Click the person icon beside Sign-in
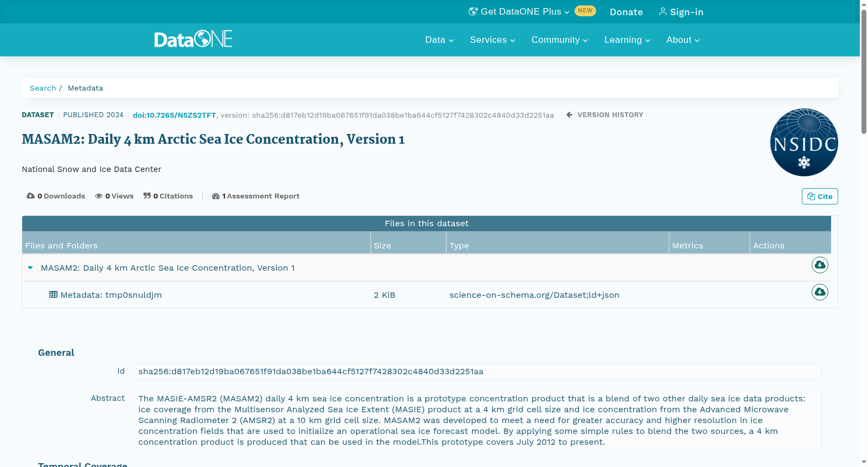868x467 pixels. (x=662, y=11)
